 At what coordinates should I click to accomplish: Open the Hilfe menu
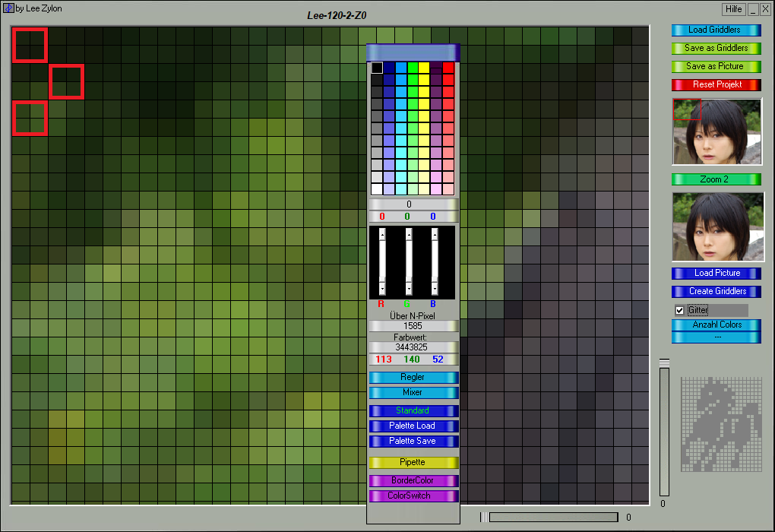[733, 9]
